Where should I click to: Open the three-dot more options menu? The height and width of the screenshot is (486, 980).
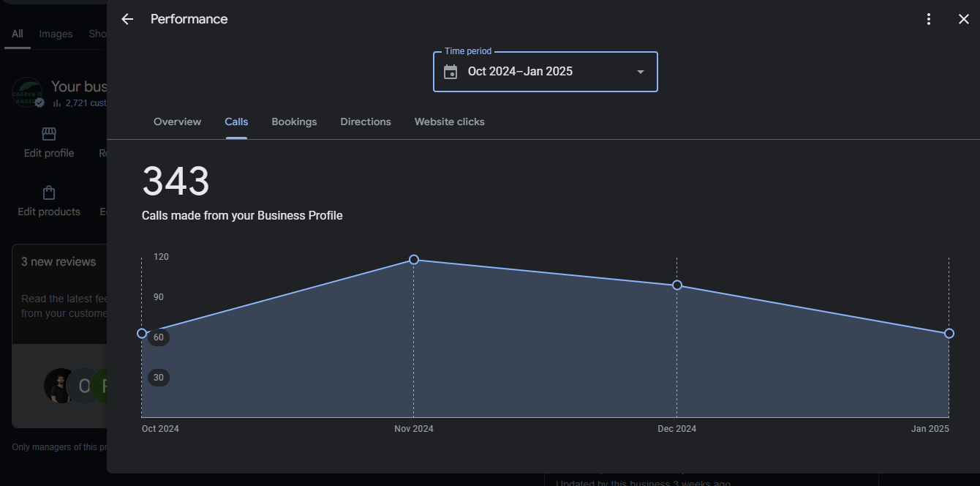929,19
